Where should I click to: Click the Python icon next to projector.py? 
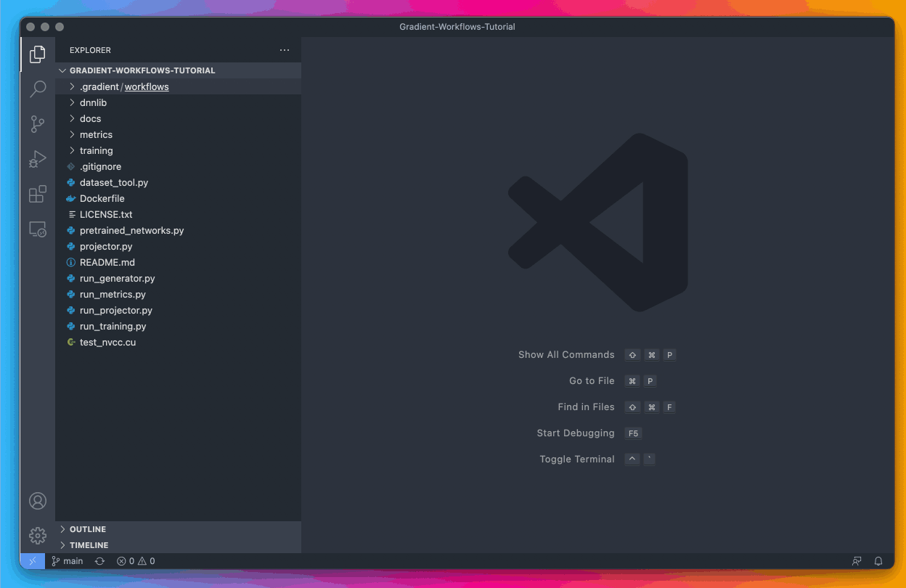tap(71, 246)
